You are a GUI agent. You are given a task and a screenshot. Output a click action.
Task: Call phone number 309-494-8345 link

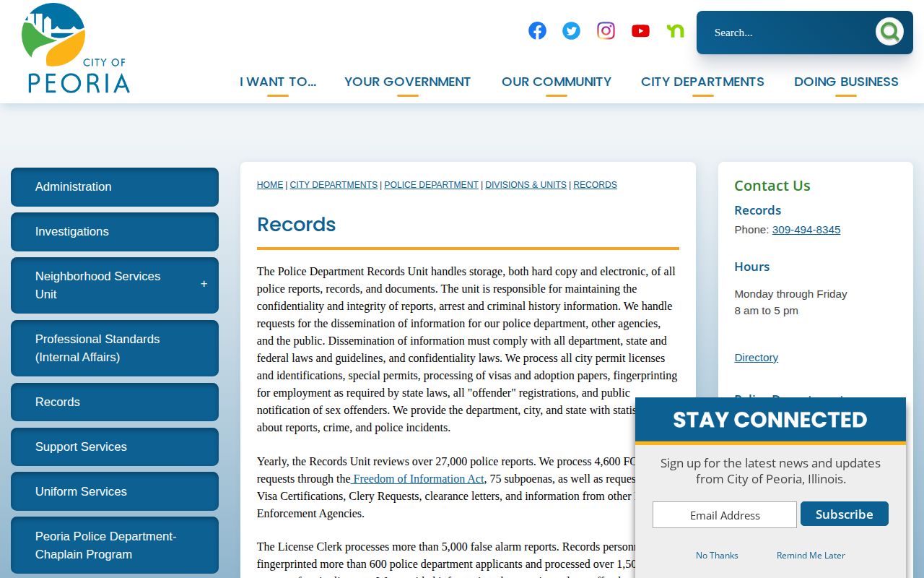coord(806,230)
